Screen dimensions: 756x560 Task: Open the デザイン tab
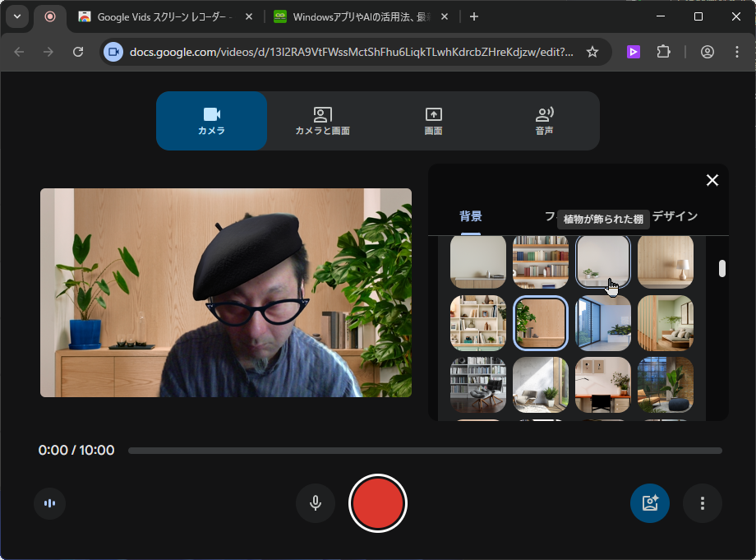coord(675,216)
